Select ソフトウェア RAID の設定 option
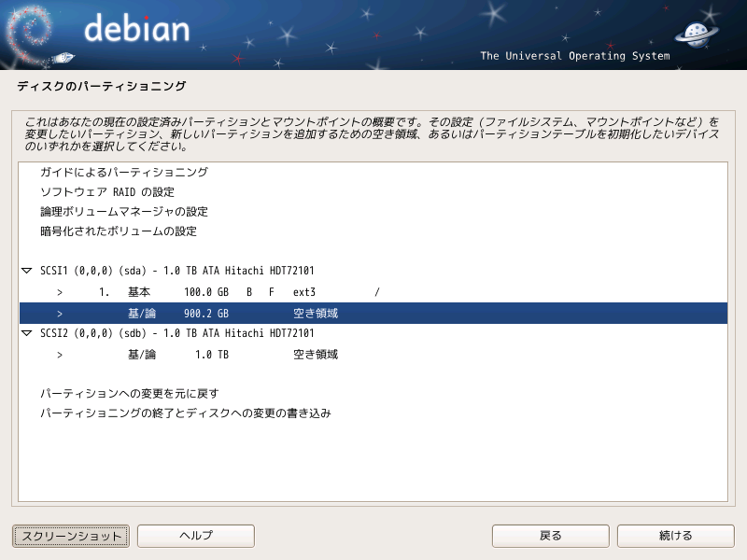 [107, 192]
